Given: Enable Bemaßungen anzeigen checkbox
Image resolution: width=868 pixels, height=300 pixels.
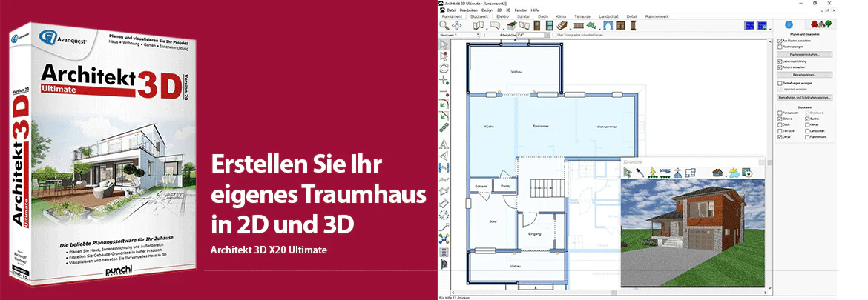Looking at the screenshot, I should pos(780,84).
